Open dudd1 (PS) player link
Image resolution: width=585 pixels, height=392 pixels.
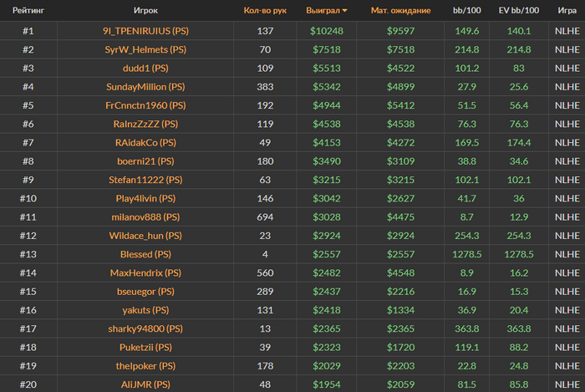coord(145,69)
